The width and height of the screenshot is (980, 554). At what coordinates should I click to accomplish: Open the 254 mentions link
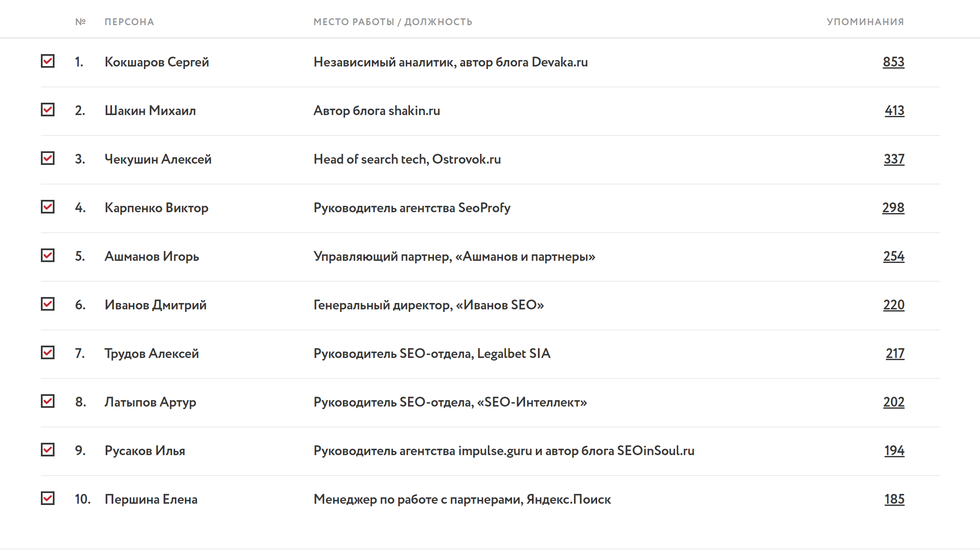[894, 257]
